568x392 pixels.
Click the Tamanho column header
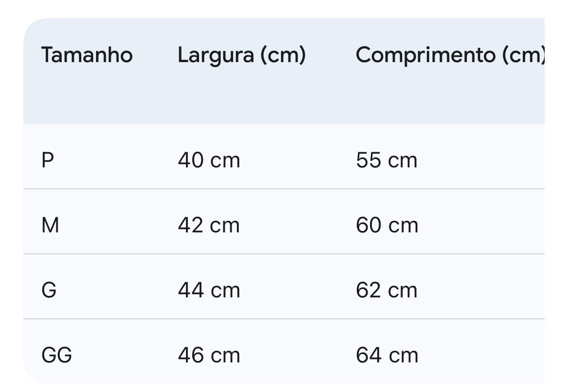click(87, 55)
